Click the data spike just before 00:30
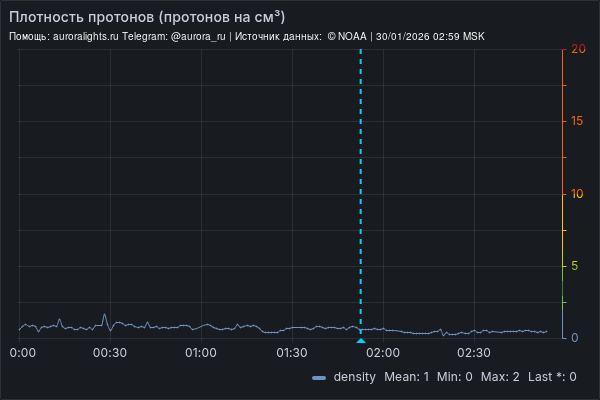Screen dimensions: 600x400 105,316
